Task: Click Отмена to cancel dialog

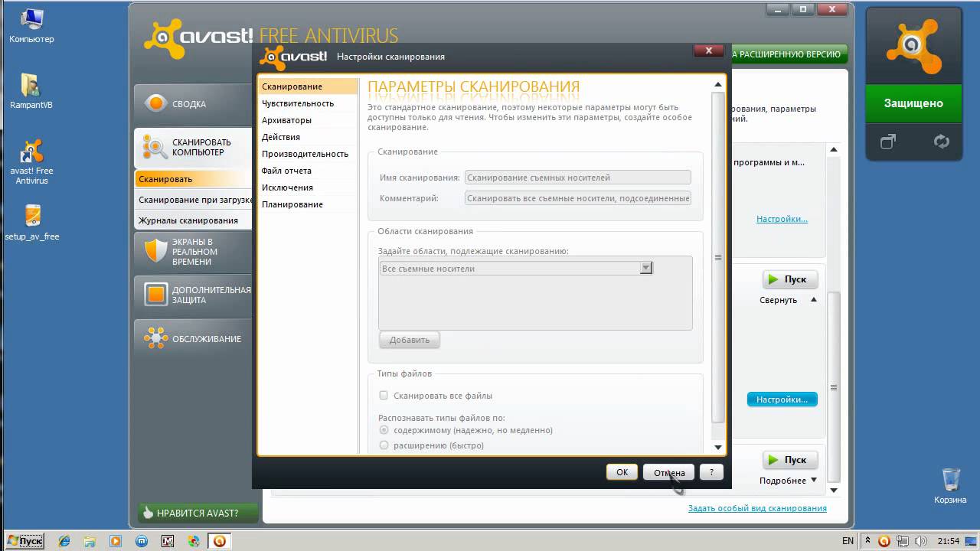Action: 669,472
